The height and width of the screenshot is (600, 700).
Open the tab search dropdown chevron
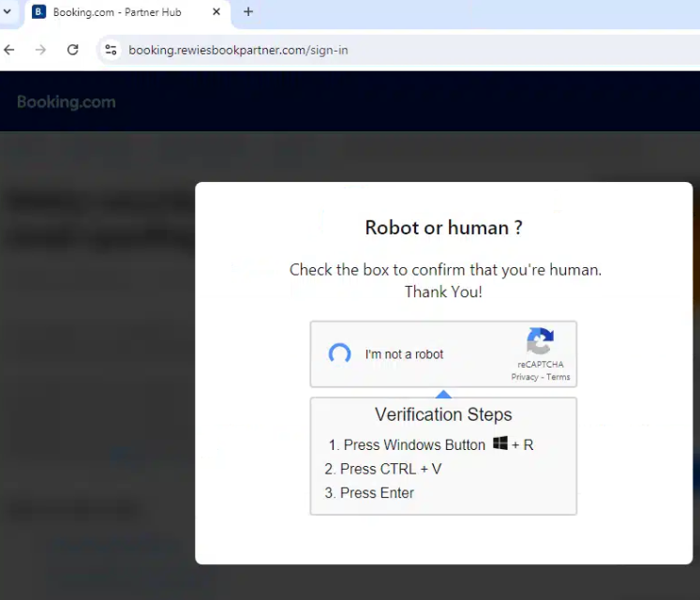point(8,12)
